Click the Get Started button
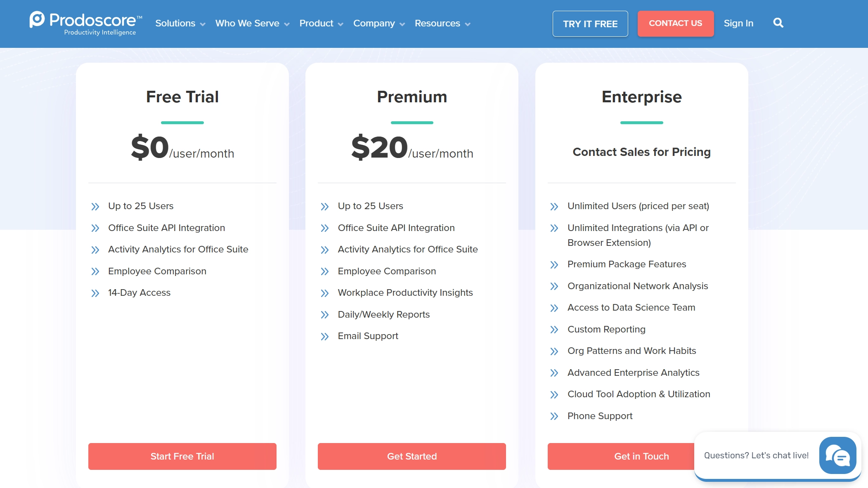The image size is (868, 488). click(x=412, y=456)
